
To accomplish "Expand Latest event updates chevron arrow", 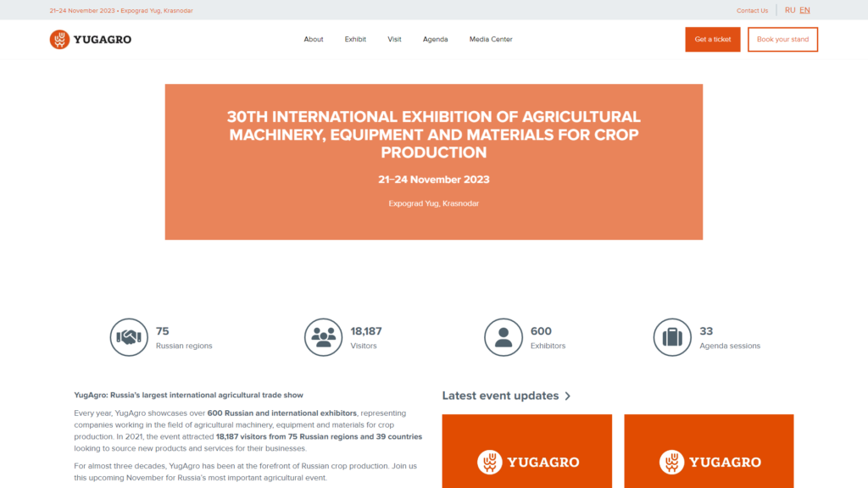I will pyautogui.click(x=567, y=396).
